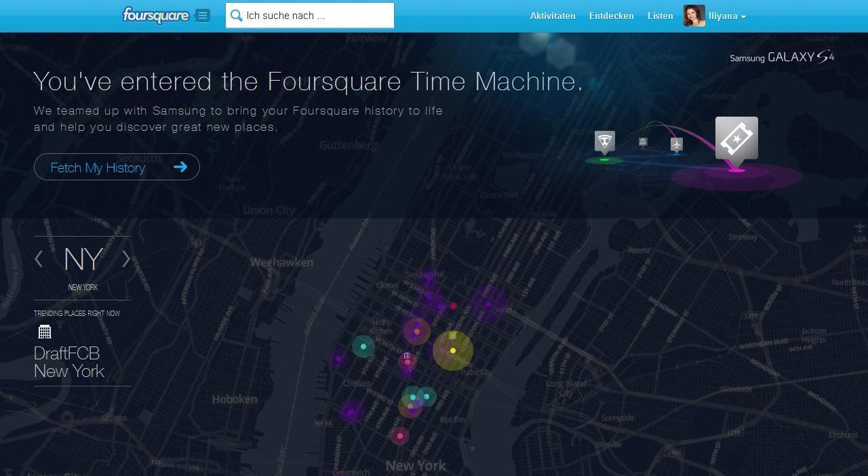Open the Aktivitaten menu item
868x476 pixels.
(x=553, y=16)
